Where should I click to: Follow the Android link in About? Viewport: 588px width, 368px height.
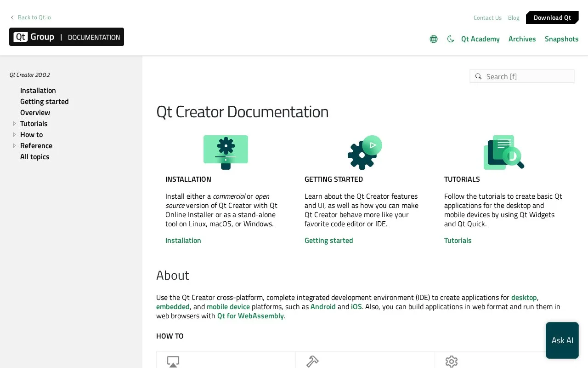tap(323, 307)
